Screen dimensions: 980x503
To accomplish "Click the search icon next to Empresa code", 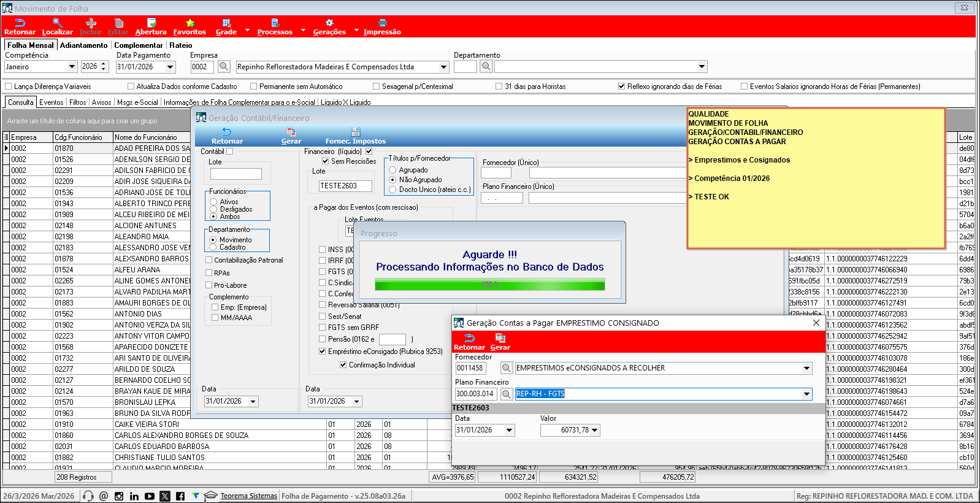I will (224, 67).
